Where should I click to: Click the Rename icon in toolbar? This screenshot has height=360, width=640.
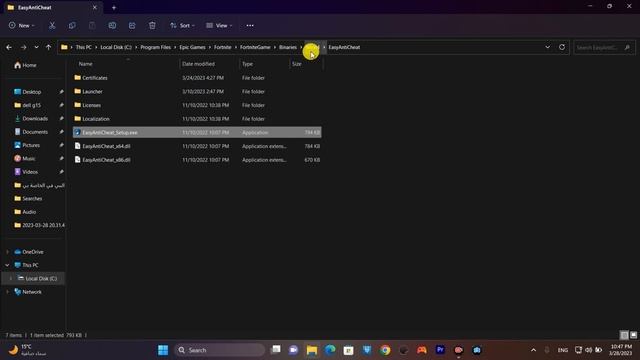click(x=112, y=25)
